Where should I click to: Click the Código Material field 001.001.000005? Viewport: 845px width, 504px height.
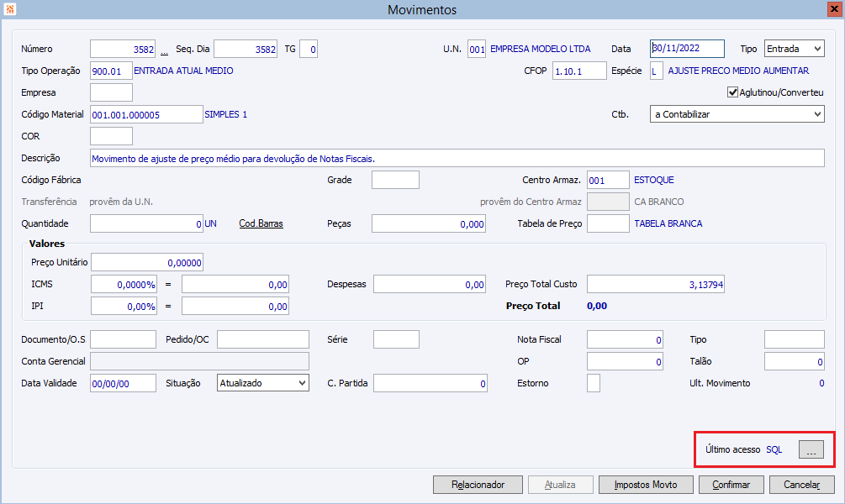[146, 114]
